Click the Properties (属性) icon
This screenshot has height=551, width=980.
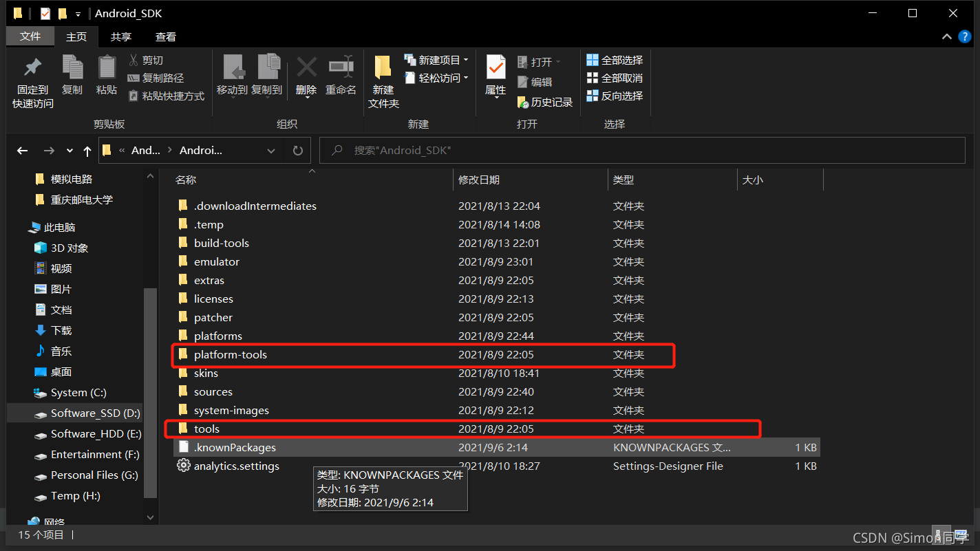[x=496, y=67]
